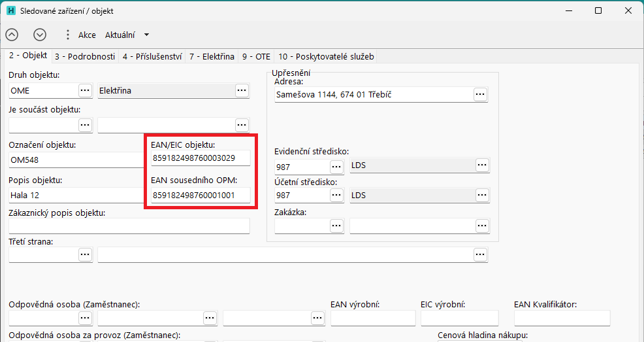
Task: Expand the Aktuální dropdown arrow
Action: tap(146, 35)
